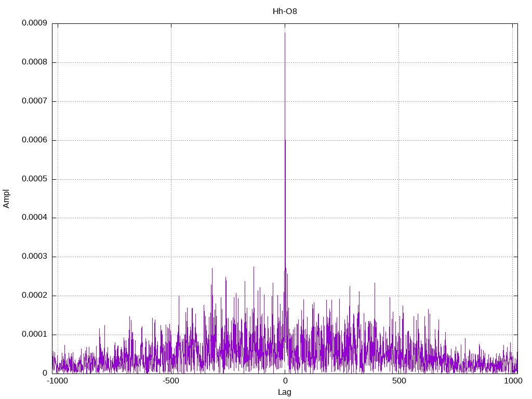Select y-axis tick value 0.0006
The width and height of the screenshot is (532, 399).
pos(35,140)
